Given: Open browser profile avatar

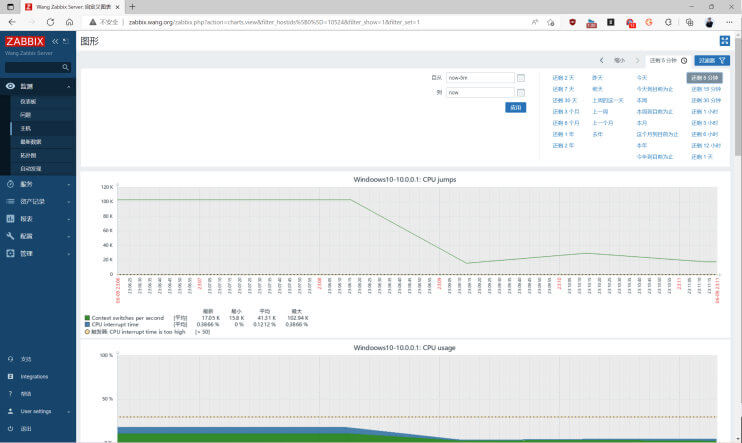Looking at the screenshot, I should point(709,22).
